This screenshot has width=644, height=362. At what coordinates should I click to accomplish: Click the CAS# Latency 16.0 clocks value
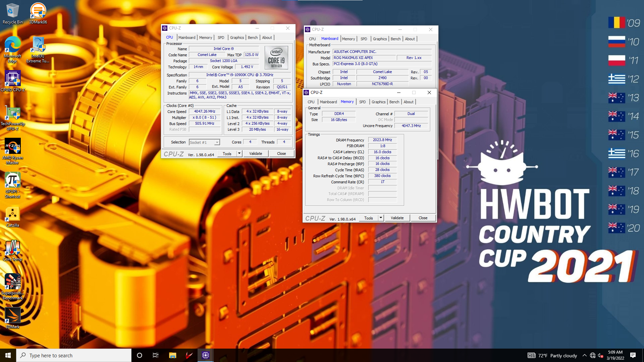tap(382, 152)
